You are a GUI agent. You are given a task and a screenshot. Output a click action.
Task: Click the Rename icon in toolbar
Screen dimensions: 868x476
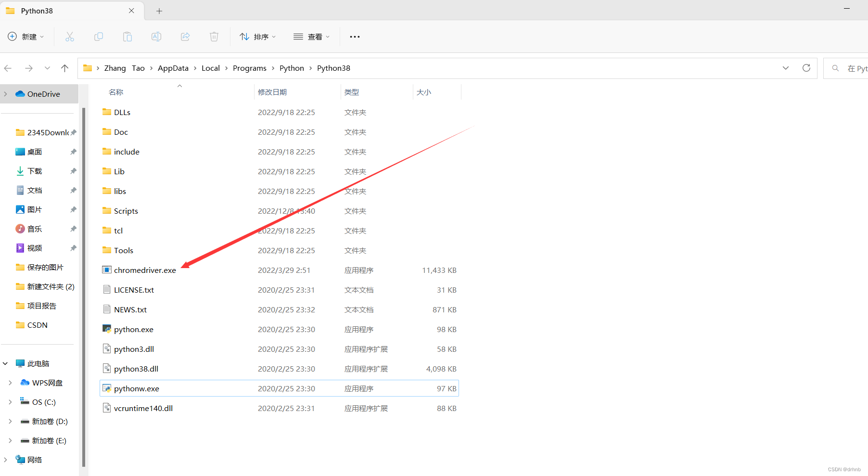pyautogui.click(x=156, y=37)
